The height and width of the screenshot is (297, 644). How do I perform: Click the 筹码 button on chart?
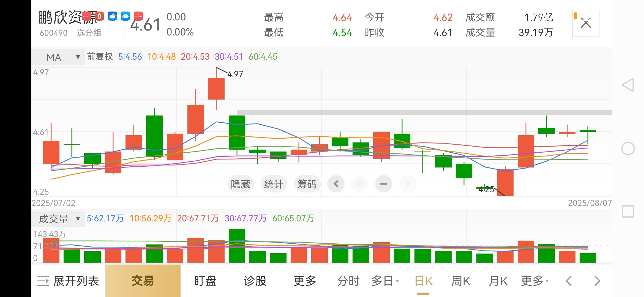(307, 184)
